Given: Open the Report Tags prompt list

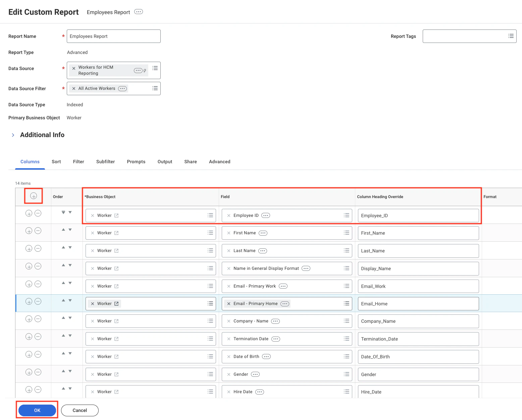Looking at the screenshot, I should coord(511,36).
